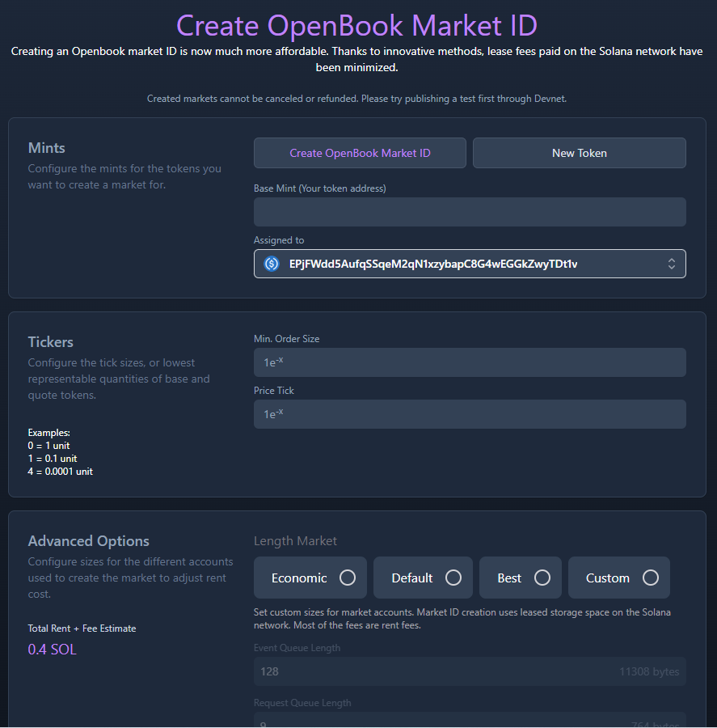Click the Base Mint token address field
This screenshot has width=717, height=728.
point(469,211)
